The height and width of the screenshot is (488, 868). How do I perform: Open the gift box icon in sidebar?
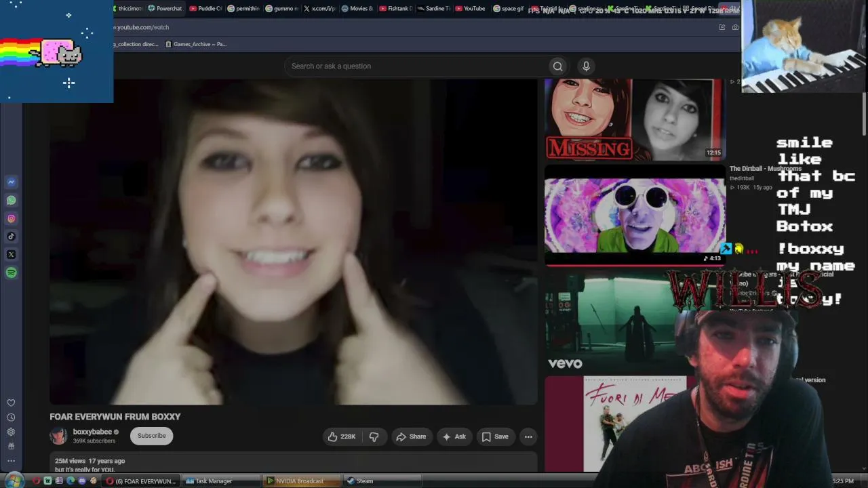11,446
